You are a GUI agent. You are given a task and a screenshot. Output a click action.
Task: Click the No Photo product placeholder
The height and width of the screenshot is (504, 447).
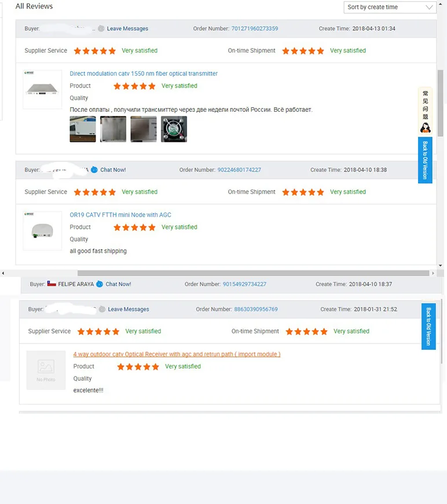(46, 370)
